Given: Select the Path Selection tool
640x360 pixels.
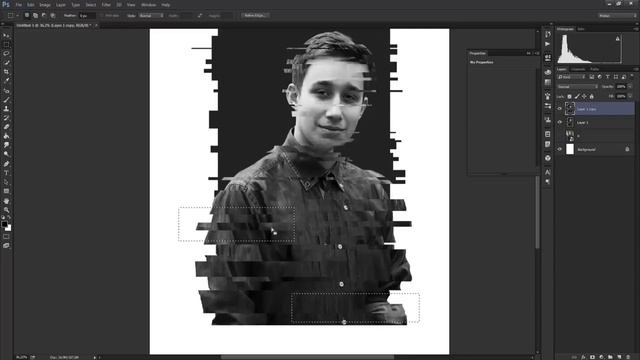Looking at the screenshot, I should 6,182.
